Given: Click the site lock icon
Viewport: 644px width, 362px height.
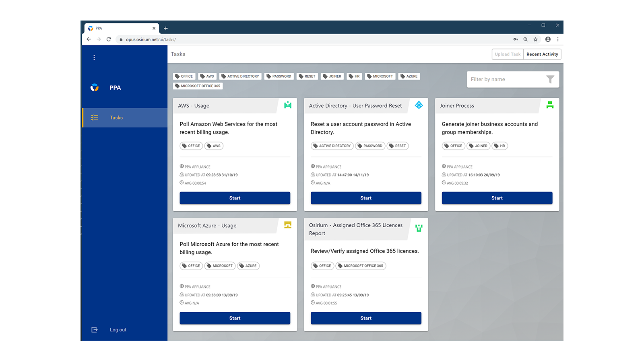Looking at the screenshot, I should tap(121, 39).
